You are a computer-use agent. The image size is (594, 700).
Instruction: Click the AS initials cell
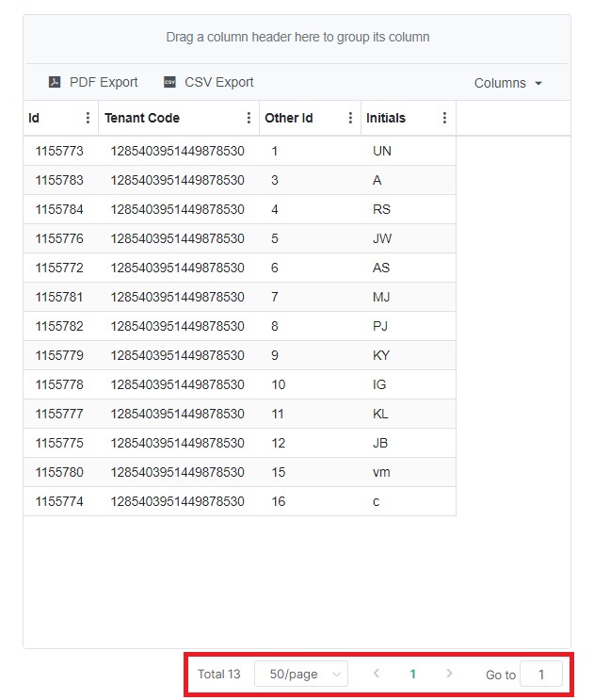(408, 268)
